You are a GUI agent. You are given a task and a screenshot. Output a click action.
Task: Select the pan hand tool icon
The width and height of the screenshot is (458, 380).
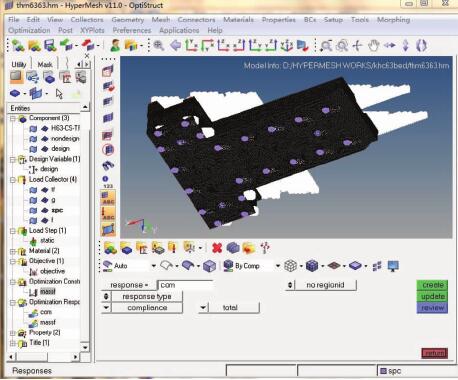[x=374, y=46]
